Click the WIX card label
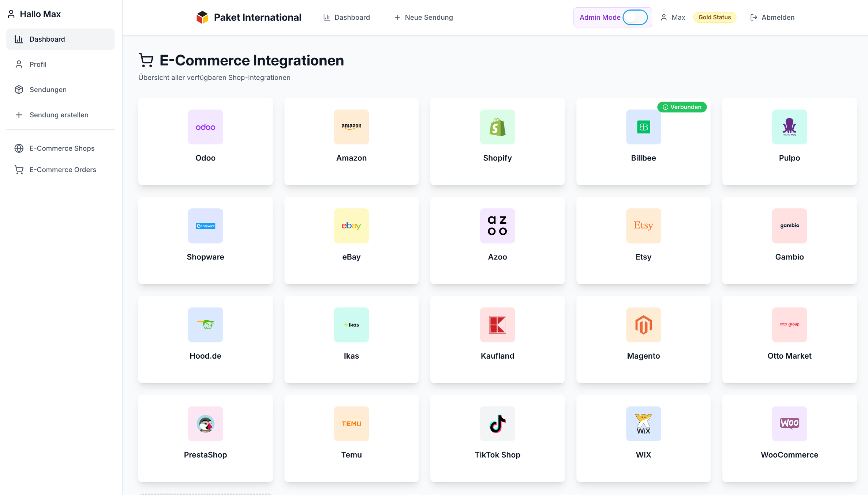The image size is (868, 495). [x=643, y=455]
